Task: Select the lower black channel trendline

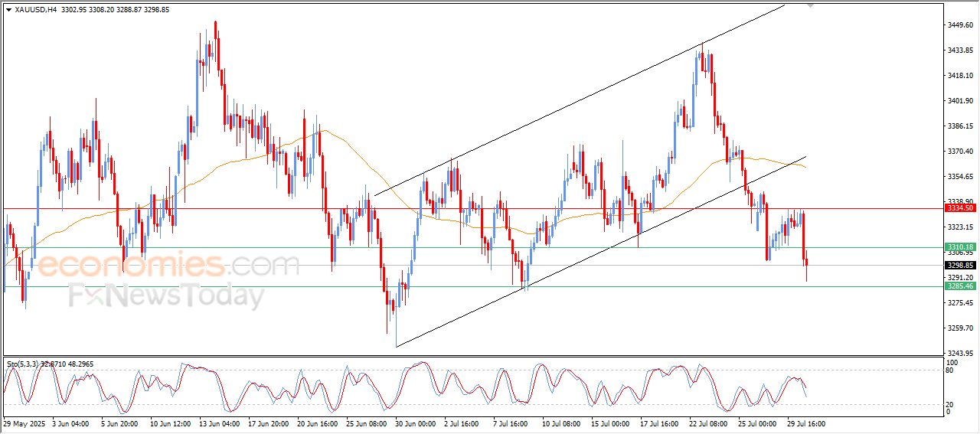Action: (601, 252)
